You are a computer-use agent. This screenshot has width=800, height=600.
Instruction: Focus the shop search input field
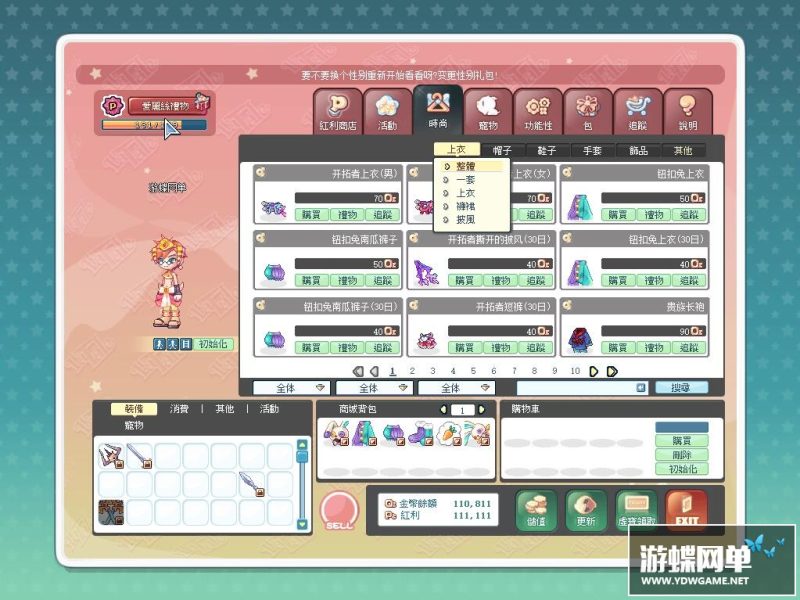pyautogui.click(x=582, y=388)
